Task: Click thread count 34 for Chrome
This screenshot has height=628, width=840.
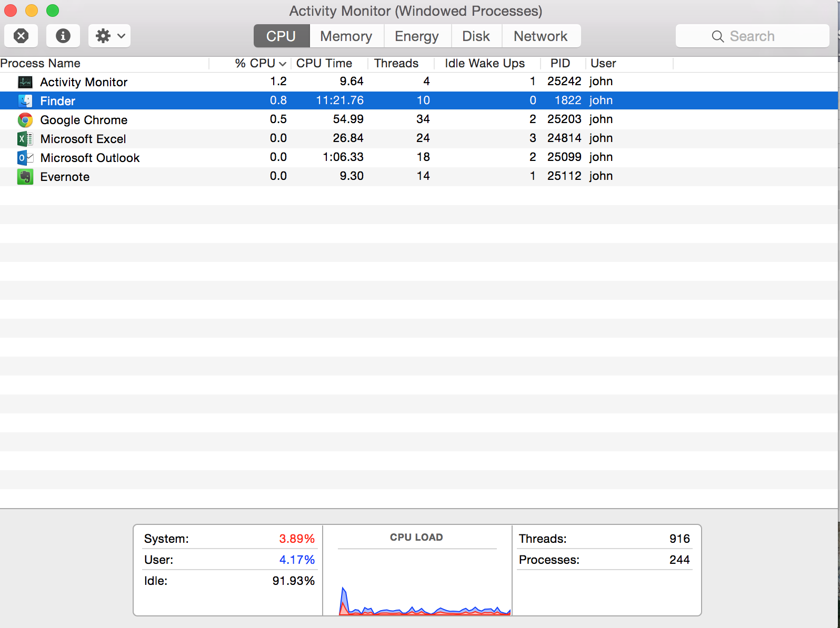Action: click(423, 119)
